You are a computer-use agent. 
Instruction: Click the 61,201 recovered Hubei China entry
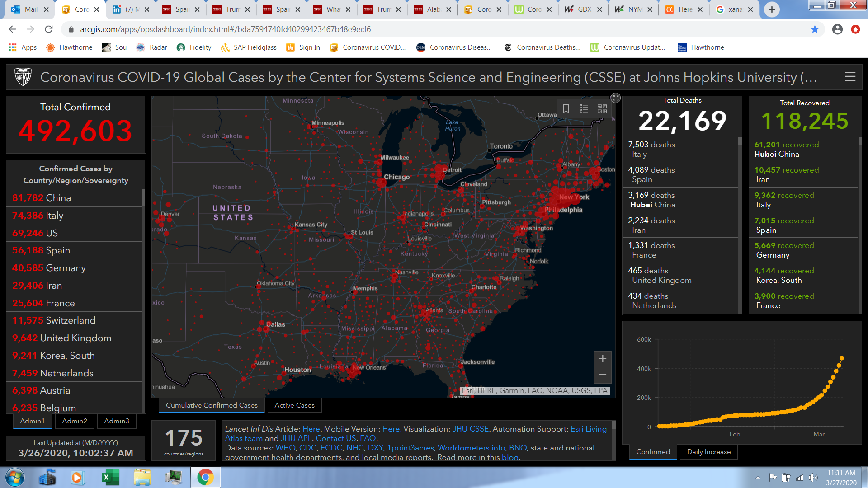point(804,150)
